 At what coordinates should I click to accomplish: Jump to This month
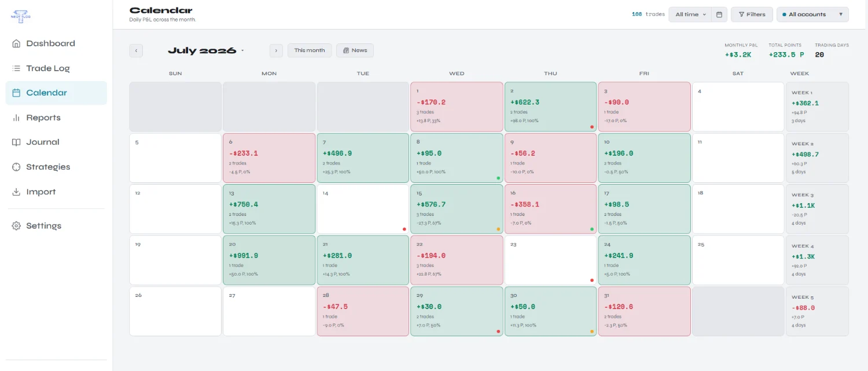310,50
